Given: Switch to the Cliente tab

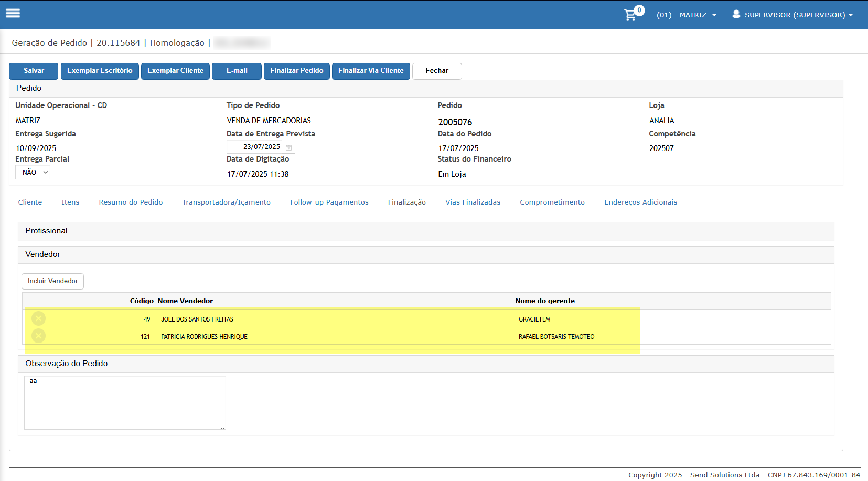Looking at the screenshot, I should (x=30, y=202).
